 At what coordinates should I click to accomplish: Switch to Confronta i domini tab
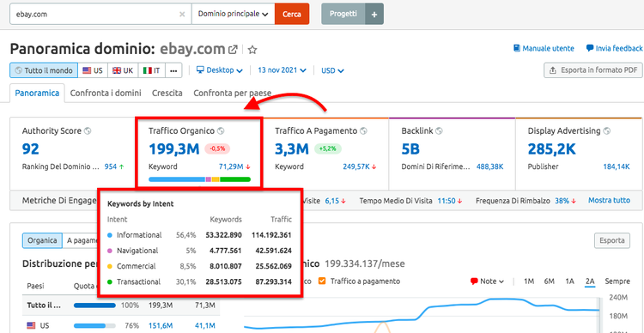[106, 94]
